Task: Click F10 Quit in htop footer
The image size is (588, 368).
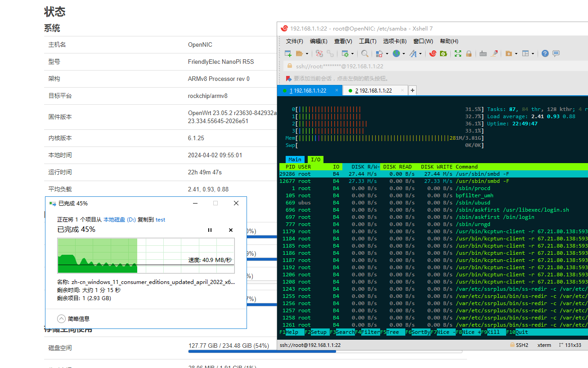Action: 517,332
